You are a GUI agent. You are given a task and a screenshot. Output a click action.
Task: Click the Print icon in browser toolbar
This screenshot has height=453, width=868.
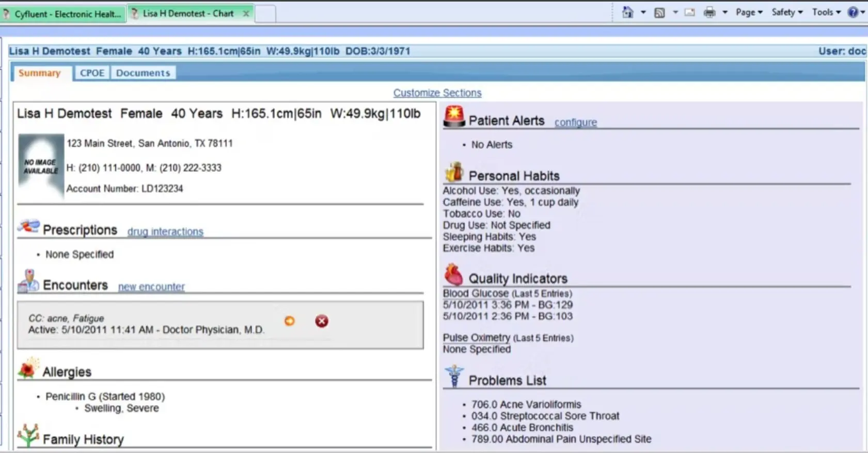point(709,12)
